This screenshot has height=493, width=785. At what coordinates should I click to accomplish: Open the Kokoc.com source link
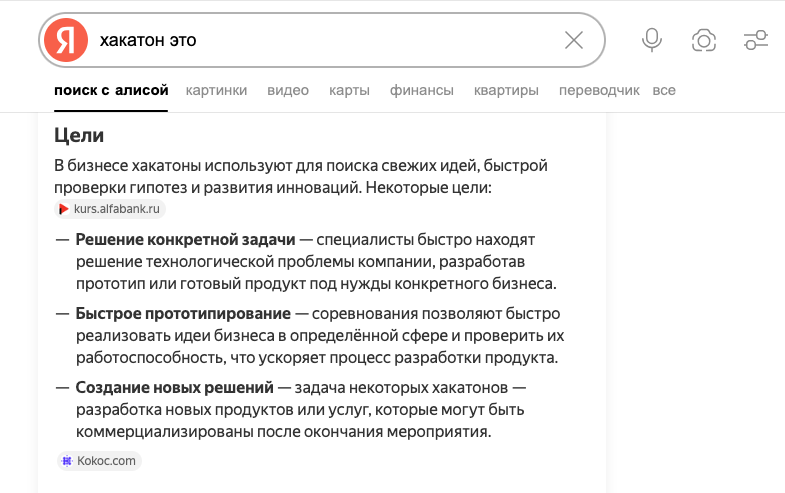[106, 461]
